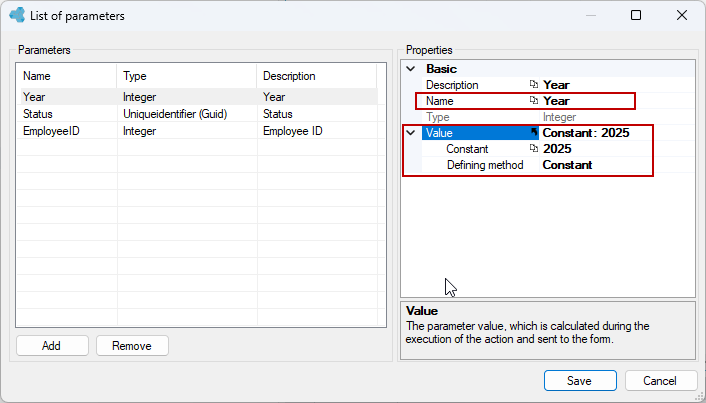
Task: Collapse the Basic property group
Action: (x=411, y=69)
